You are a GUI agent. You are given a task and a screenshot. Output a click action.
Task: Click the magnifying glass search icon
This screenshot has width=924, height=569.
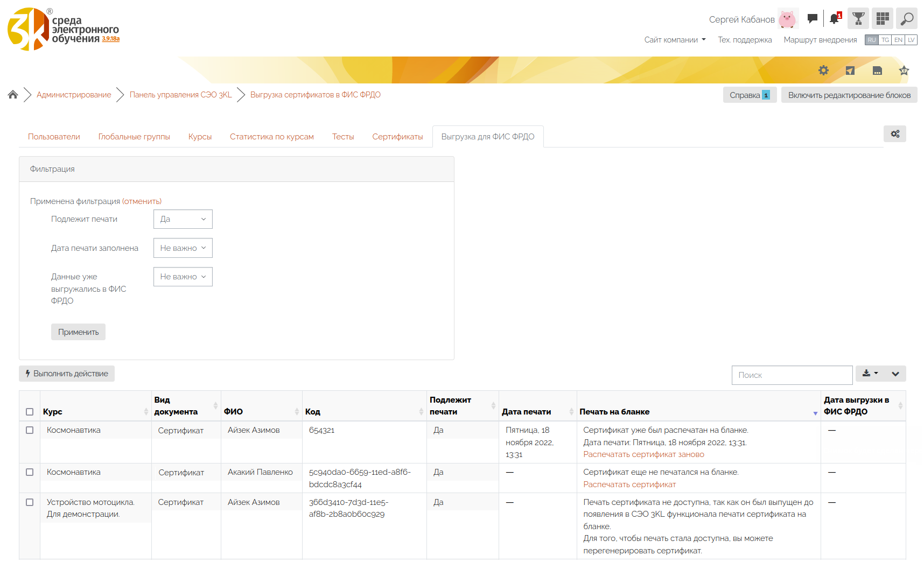(907, 19)
